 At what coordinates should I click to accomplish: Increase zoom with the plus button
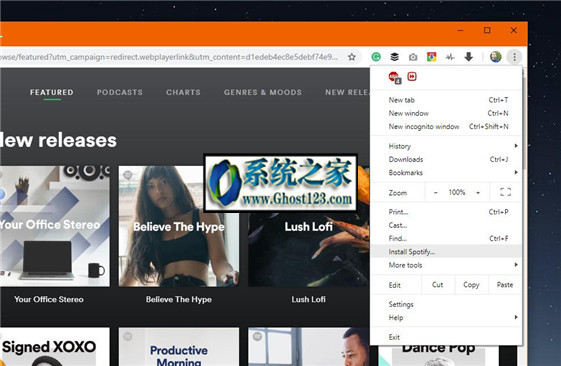(x=478, y=192)
